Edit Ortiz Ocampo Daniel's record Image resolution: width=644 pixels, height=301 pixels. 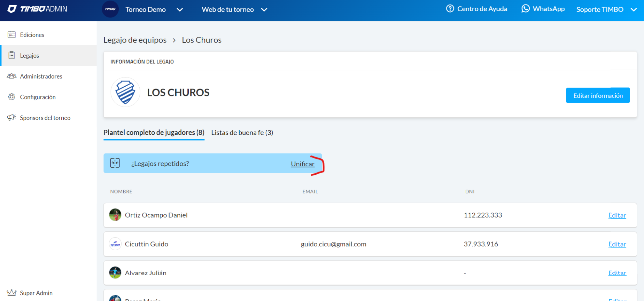tap(617, 215)
